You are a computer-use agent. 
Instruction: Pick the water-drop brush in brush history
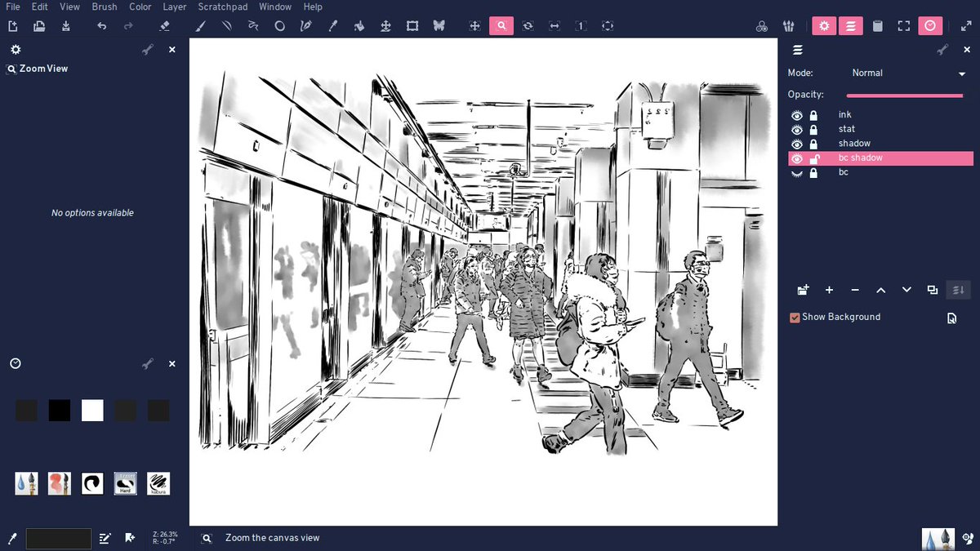tap(26, 483)
